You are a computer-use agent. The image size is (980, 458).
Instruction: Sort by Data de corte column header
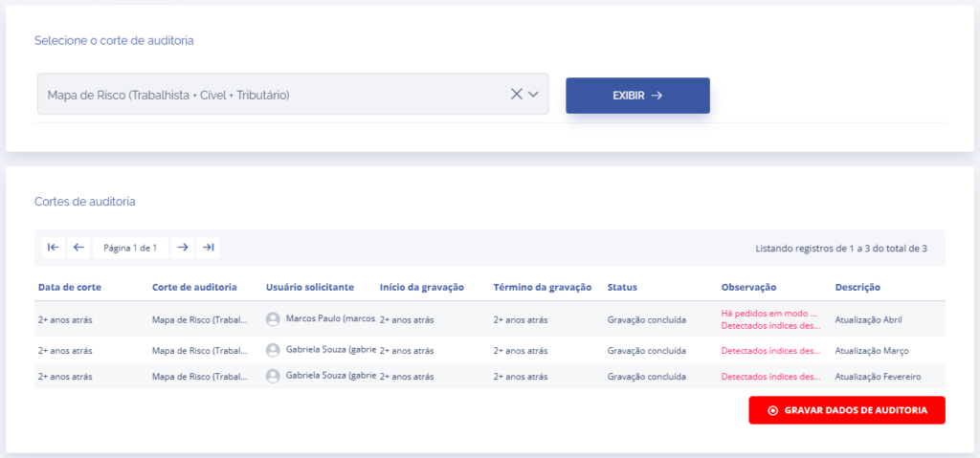tap(70, 287)
